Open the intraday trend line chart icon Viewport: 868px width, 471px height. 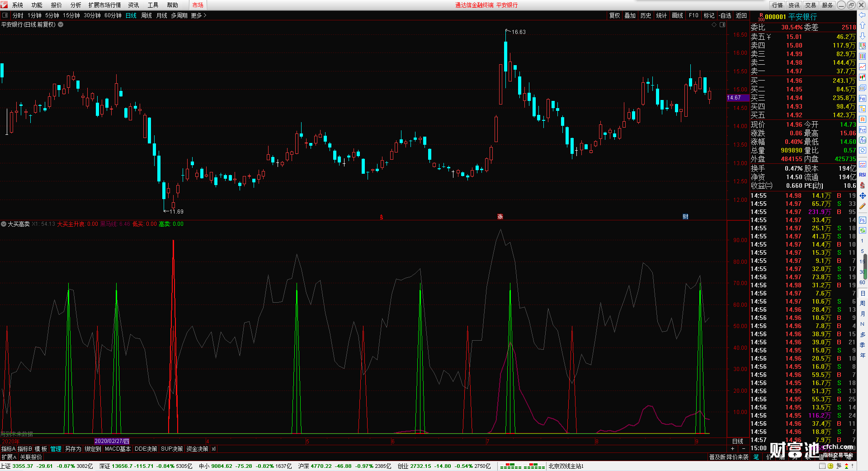point(862,67)
